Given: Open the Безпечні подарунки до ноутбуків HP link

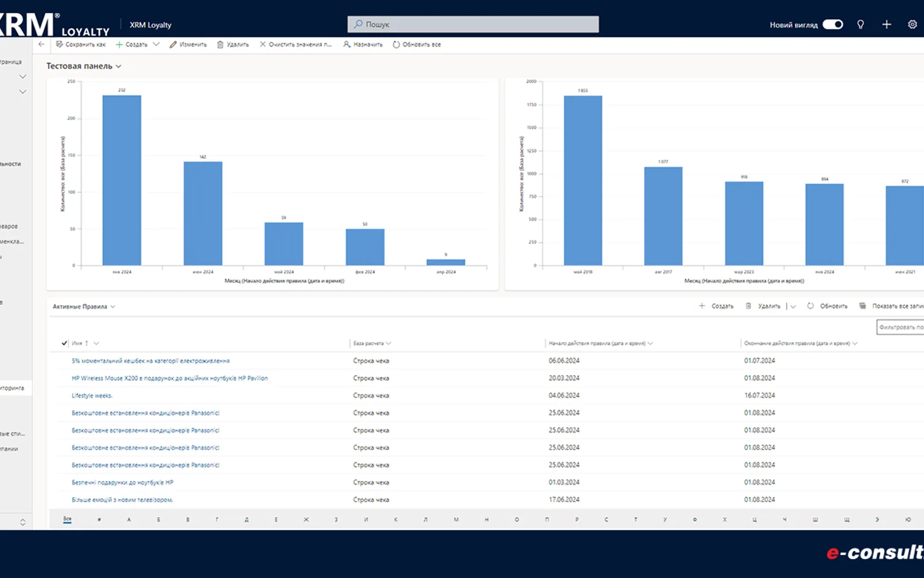Looking at the screenshot, I should pos(122,482).
